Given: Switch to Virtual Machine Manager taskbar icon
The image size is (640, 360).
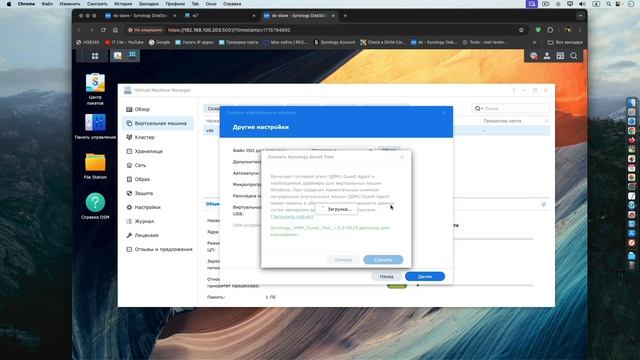Looking at the screenshot, I should (132, 55).
